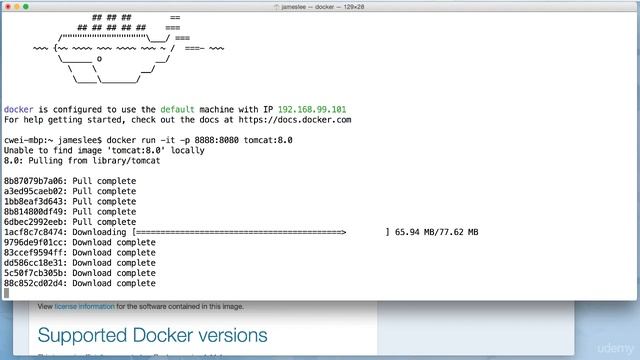Click the Terminal window title text
Viewport: 640px width, 360px height.
click(322, 7)
